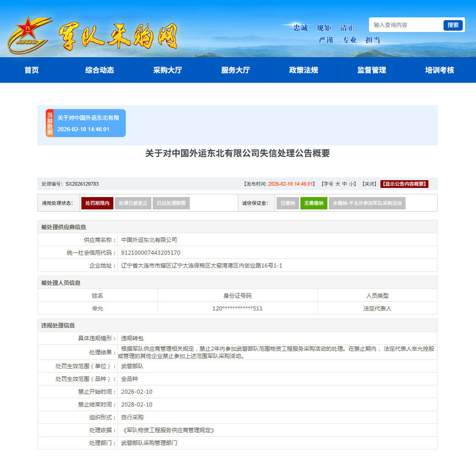Open the 监督管理 menu
The height and width of the screenshot is (460, 476).
[x=371, y=70]
